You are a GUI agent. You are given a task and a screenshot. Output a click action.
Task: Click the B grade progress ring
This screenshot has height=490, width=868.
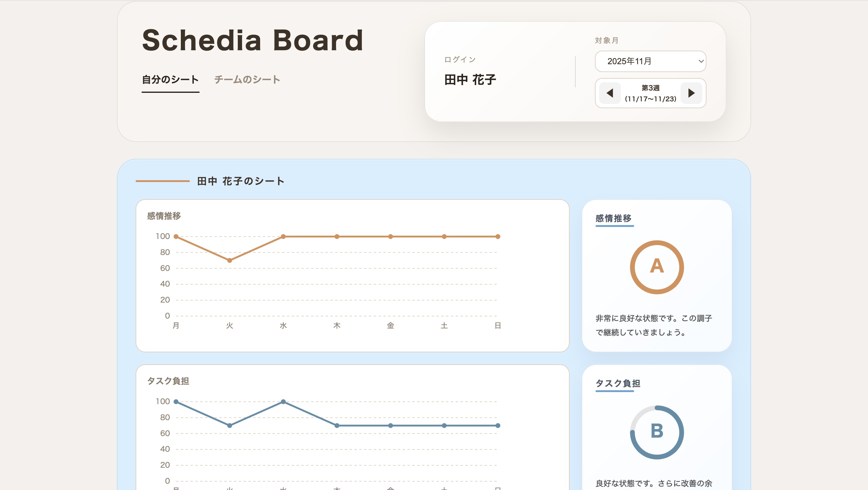[656, 433]
